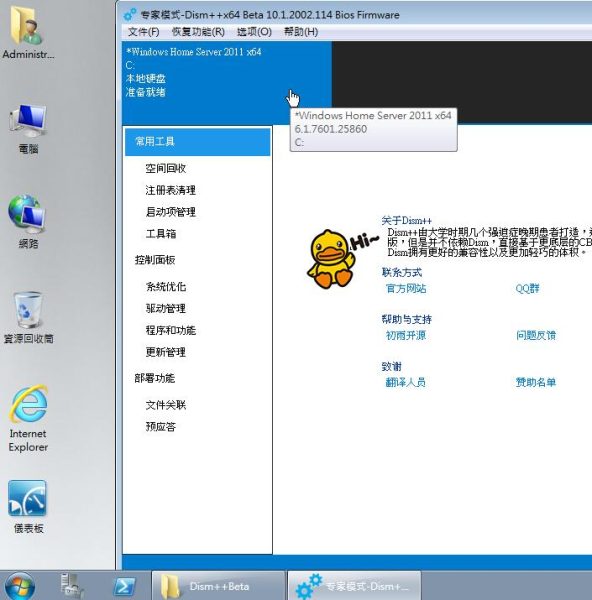Click the QQ群 link

coord(527,289)
